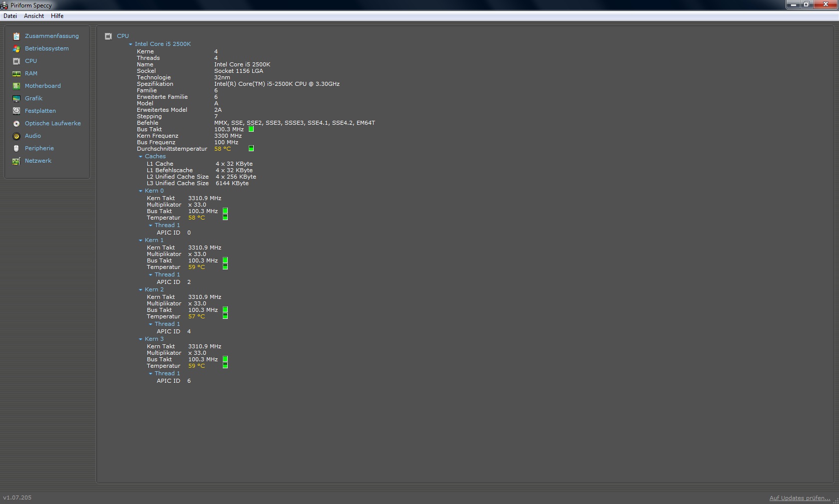Collapse the Kern 2 section
The width and height of the screenshot is (839, 504).
pos(141,290)
